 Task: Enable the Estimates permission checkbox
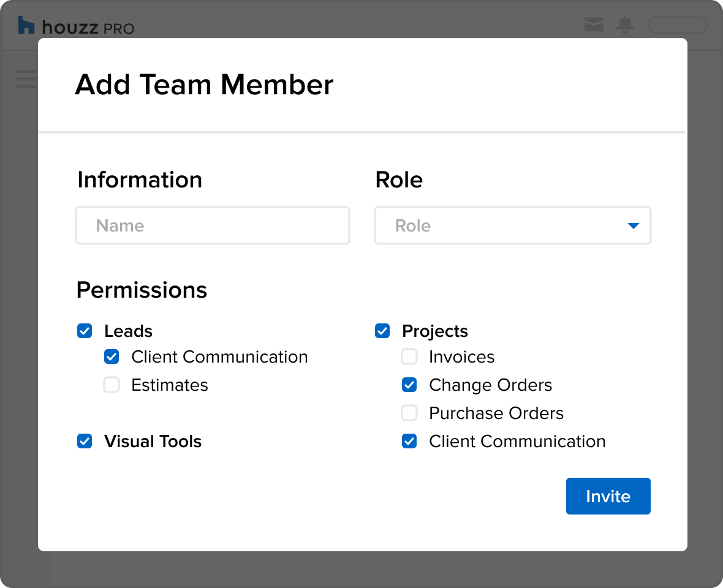pyautogui.click(x=112, y=385)
